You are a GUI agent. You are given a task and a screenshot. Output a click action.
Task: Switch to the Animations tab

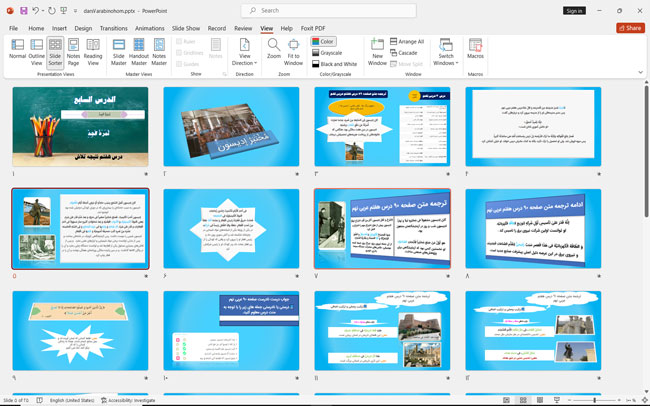(x=150, y=28)
